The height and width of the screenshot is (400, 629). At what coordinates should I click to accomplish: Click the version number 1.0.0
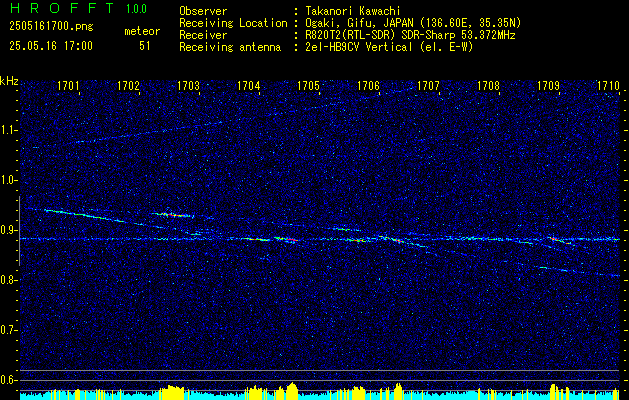point(136,8)
